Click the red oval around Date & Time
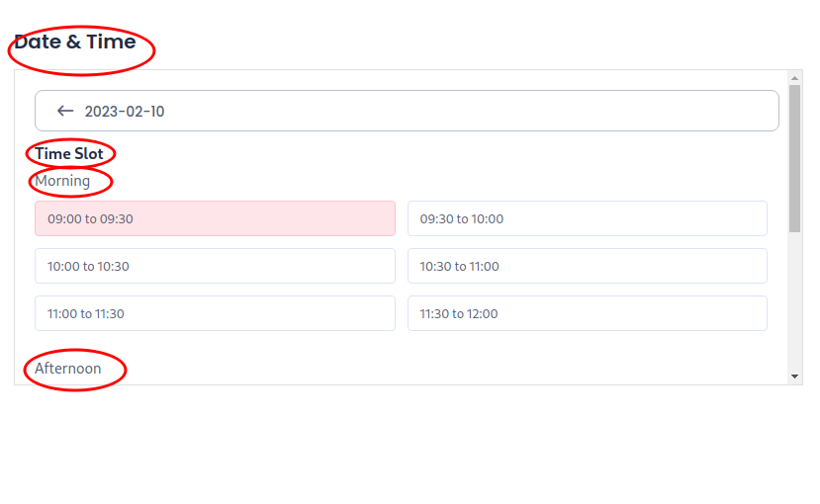This screenshot has height=504, width=820. pos(81,50)
